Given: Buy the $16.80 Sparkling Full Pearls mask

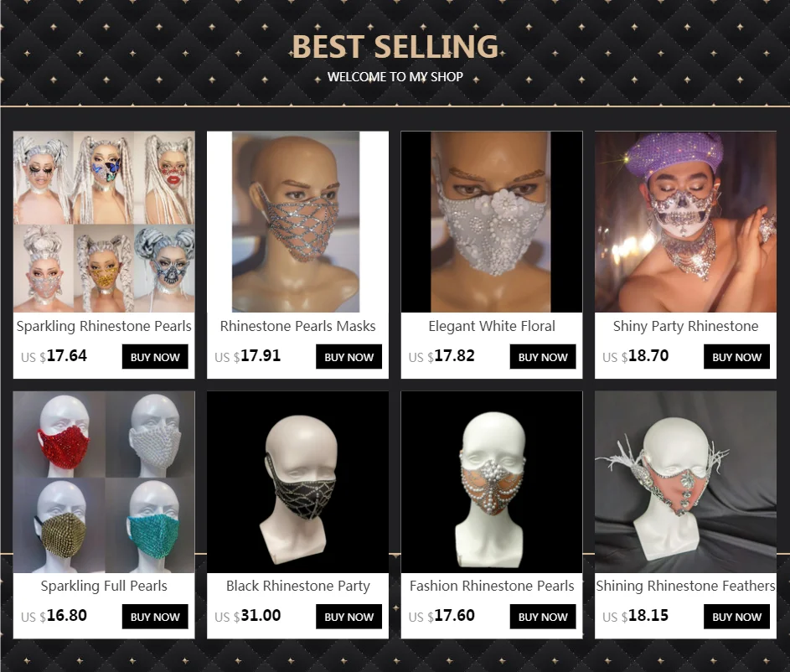Looking at the screenshot, I should 155,617.
